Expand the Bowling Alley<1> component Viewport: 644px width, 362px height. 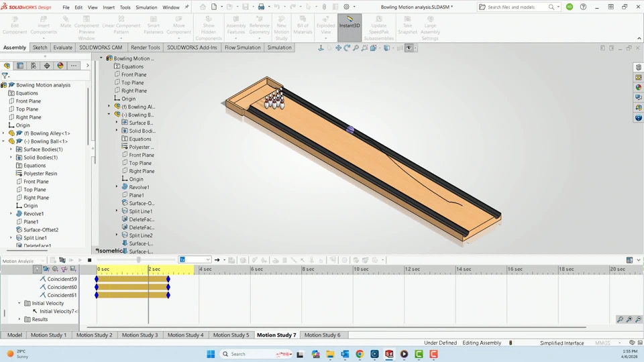point(3,133)
